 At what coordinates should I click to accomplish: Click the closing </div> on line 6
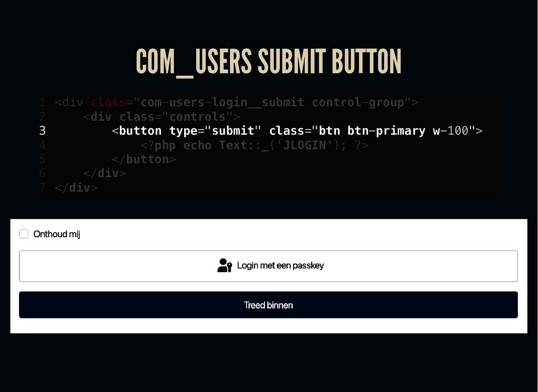tap(105, 173)
